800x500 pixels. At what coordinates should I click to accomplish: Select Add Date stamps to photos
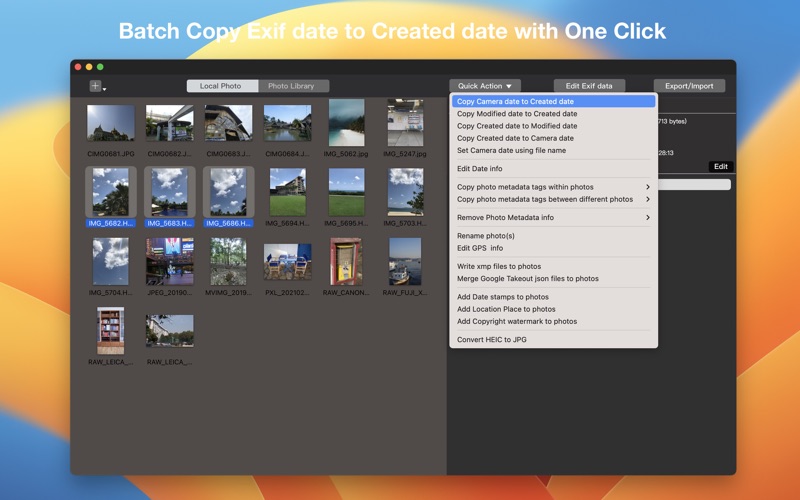tap(553, 297)
